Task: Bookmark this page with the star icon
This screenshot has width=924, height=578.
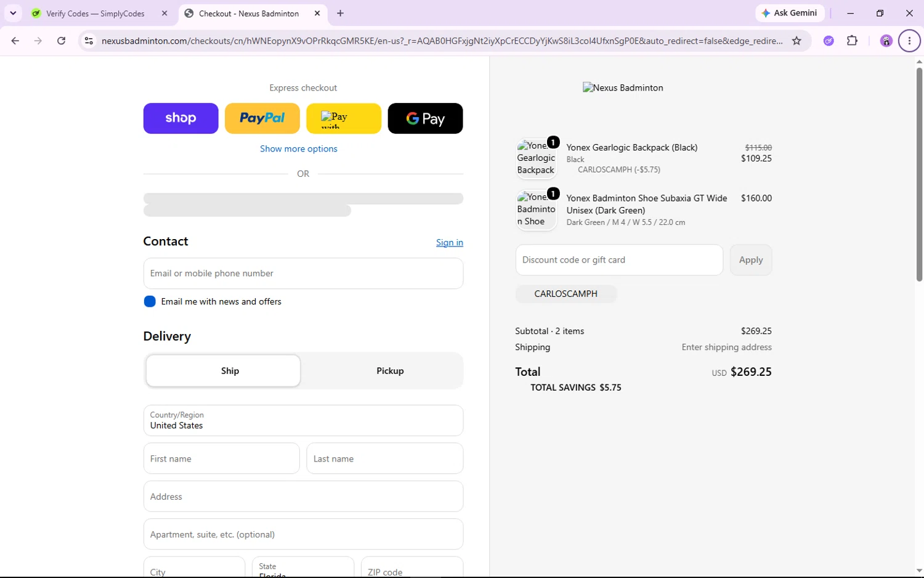Action: 796,41
